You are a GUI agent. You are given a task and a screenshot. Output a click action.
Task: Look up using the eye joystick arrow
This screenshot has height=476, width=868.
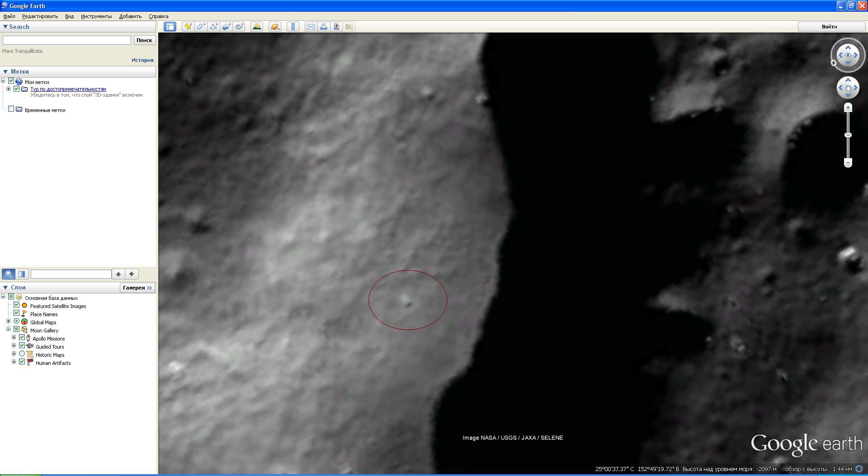pyautogui.click(x=848, y=47)
